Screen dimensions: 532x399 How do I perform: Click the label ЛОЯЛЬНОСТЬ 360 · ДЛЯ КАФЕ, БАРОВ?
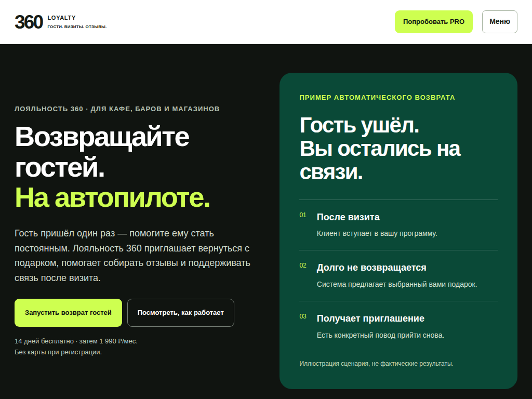click(x=117, y=109)
